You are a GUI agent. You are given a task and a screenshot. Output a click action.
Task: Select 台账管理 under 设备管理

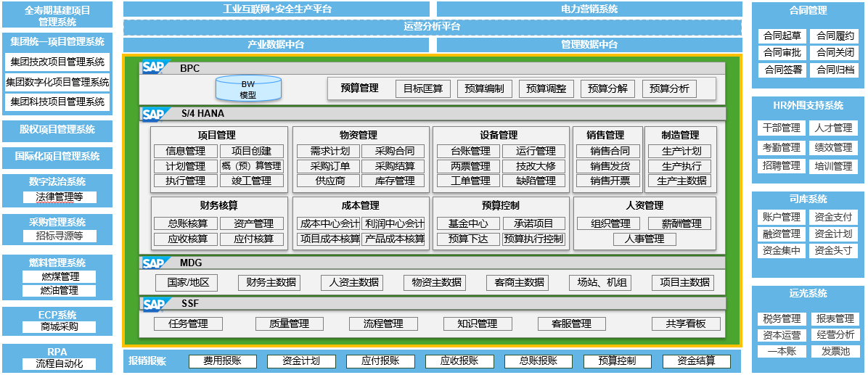[470, 151]
